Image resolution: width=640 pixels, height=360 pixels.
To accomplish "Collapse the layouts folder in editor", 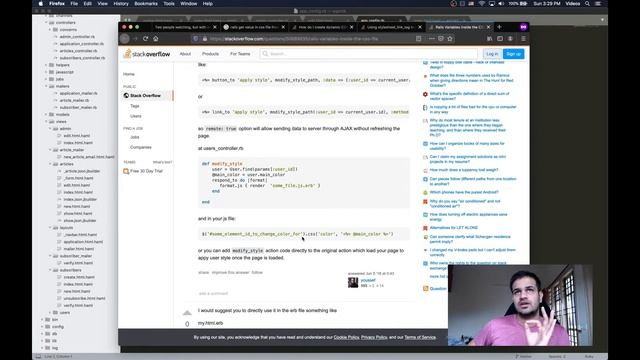I will (50, 228).
